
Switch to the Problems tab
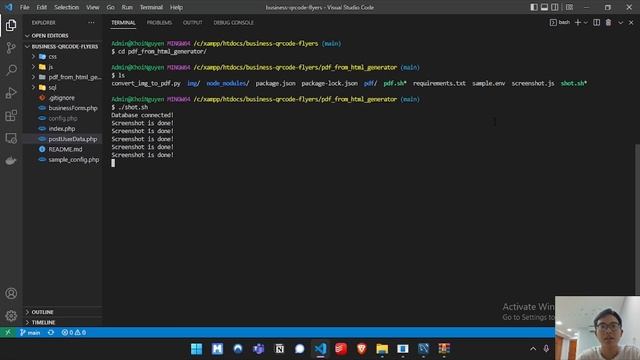click(x=159, y=22)
